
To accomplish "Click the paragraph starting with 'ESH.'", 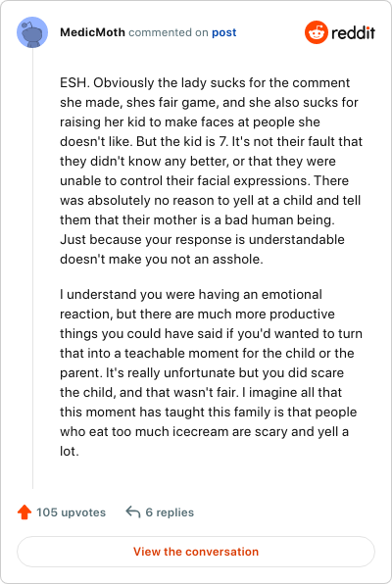I will [x=211, y=170].
